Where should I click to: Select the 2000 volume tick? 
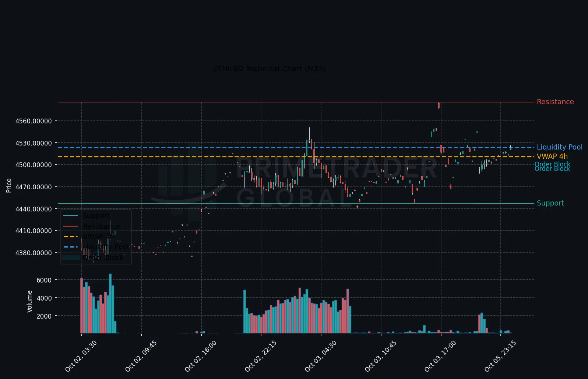point(44,316)
